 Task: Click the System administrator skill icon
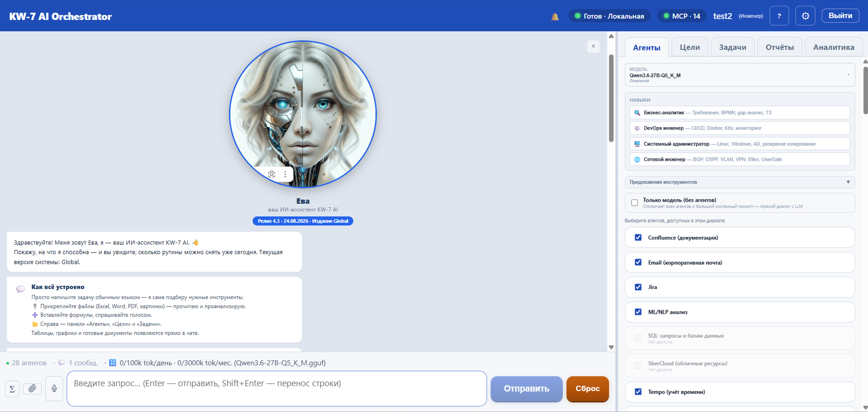[637, 144]
